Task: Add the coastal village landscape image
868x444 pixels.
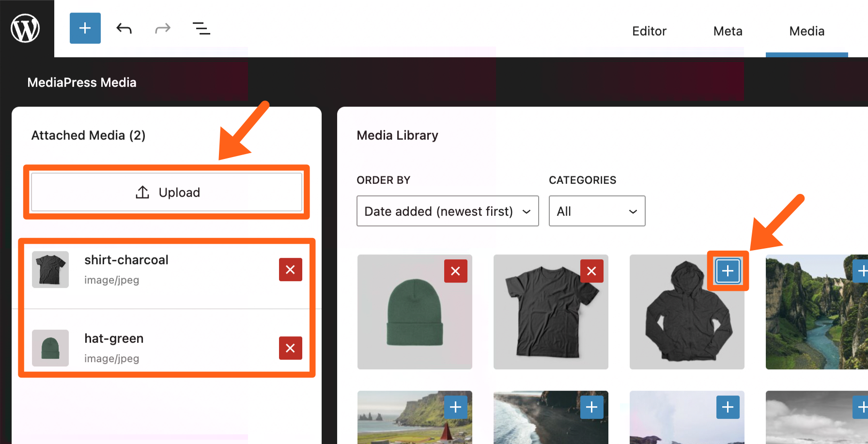Action: pyautogui.click(x=455, y=407)
